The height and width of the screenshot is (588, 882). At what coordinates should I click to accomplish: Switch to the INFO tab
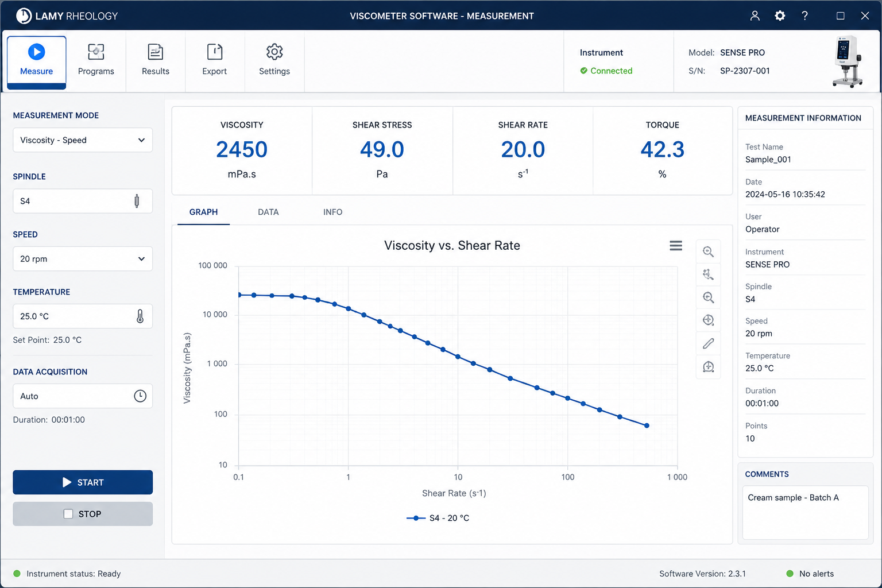pos(332,212)
